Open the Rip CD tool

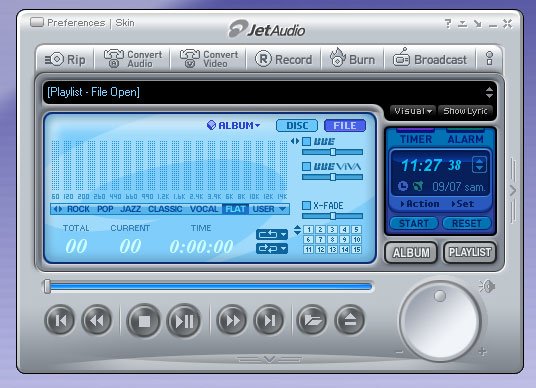pos(65,59)
